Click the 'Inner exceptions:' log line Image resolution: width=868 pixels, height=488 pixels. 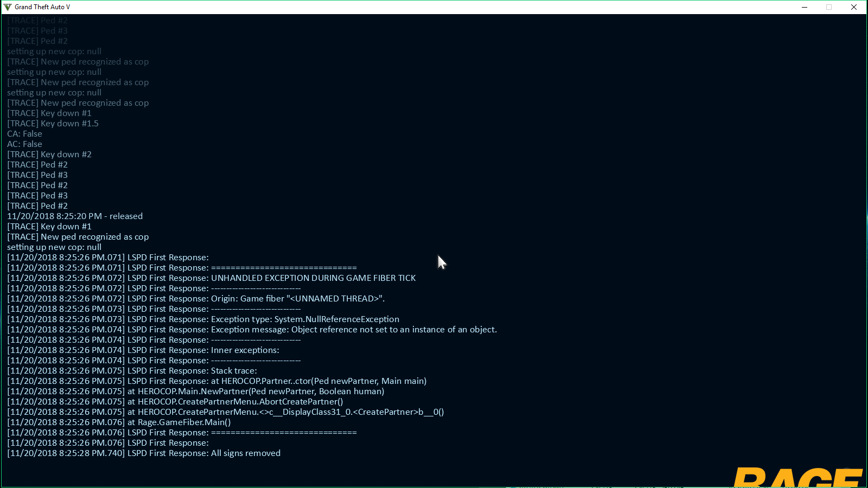tap(143, 350)
